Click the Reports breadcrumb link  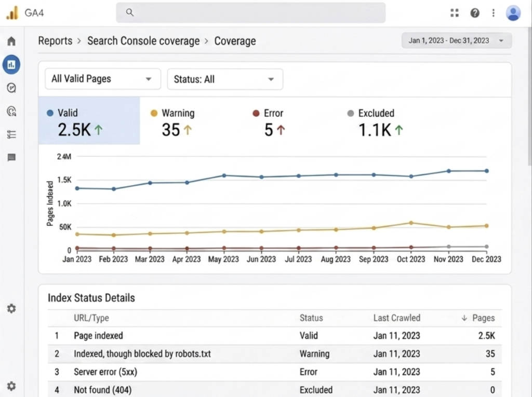pyautogui.click(x=55, y=40)
